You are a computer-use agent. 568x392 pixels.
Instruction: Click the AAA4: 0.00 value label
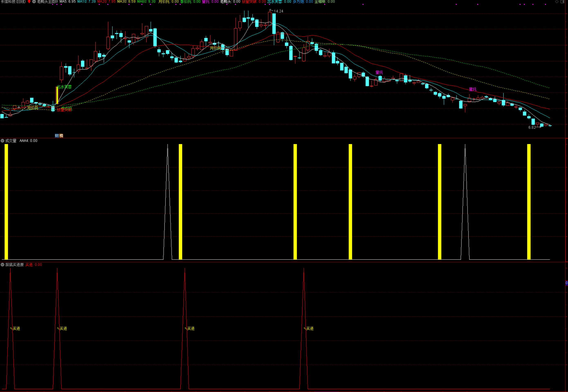pos(28,141)
